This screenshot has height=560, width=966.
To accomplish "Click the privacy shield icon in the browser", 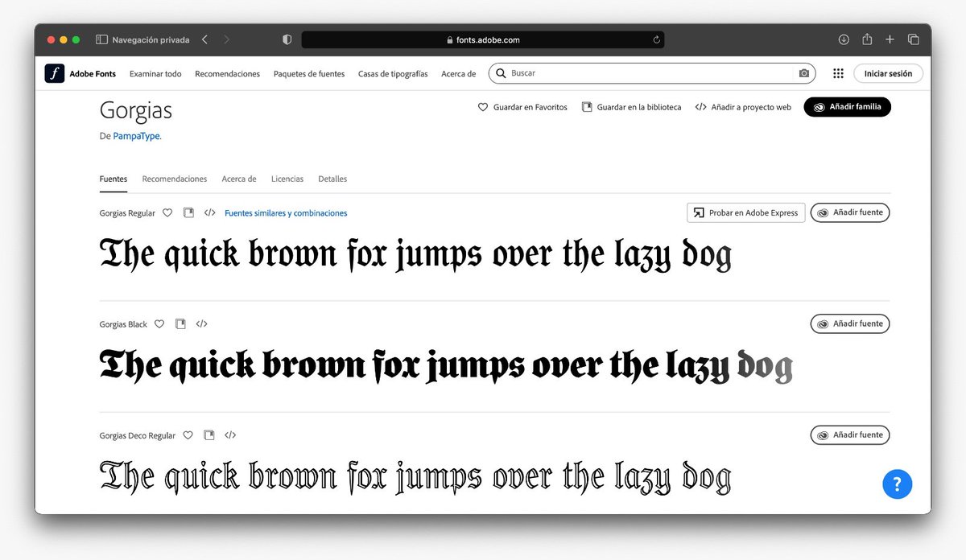I will (287, 39).
